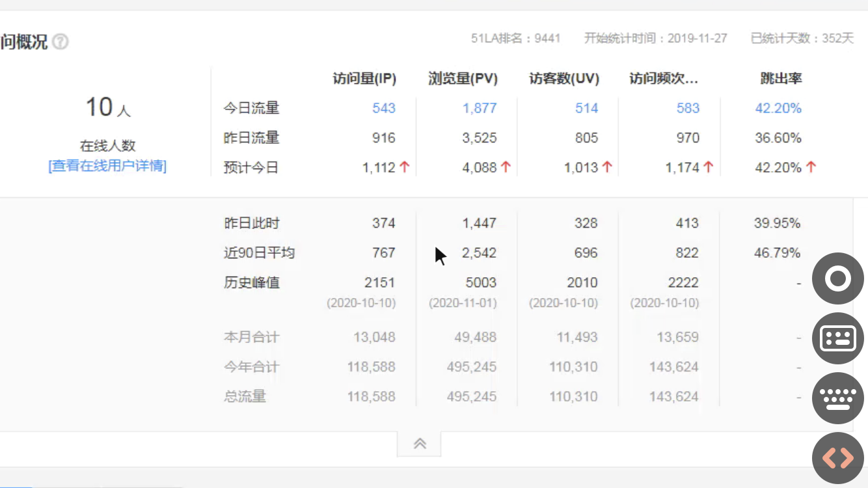This screenshot has height=488, width=868.
Task: Click the red up arrow beside predicted IP 1,112
Action: click(x=405, y=167)
